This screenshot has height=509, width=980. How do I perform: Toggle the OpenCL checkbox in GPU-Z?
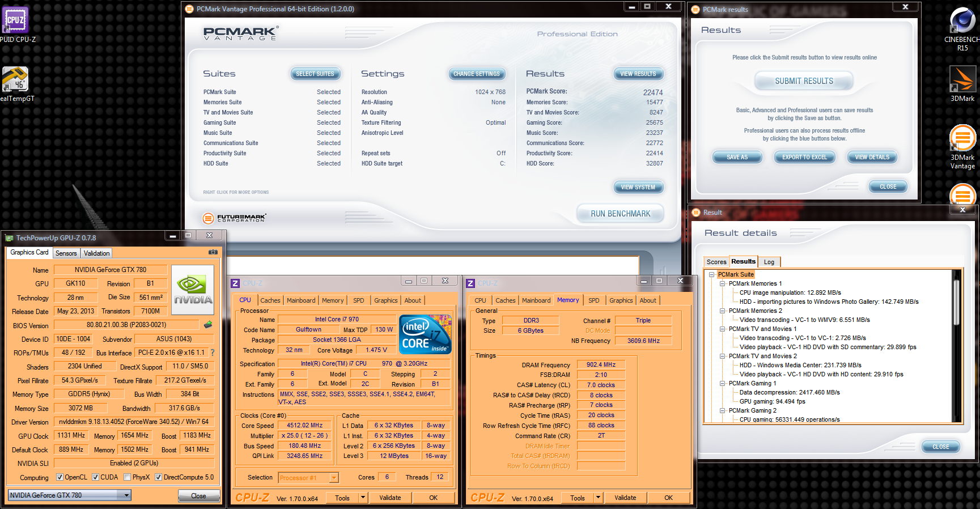click(x=60, y=477)
